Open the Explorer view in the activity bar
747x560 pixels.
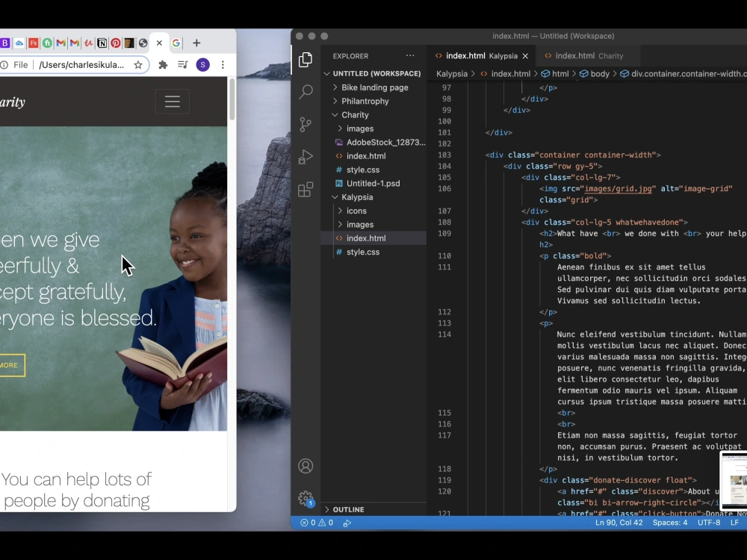[x=306, y=60]
